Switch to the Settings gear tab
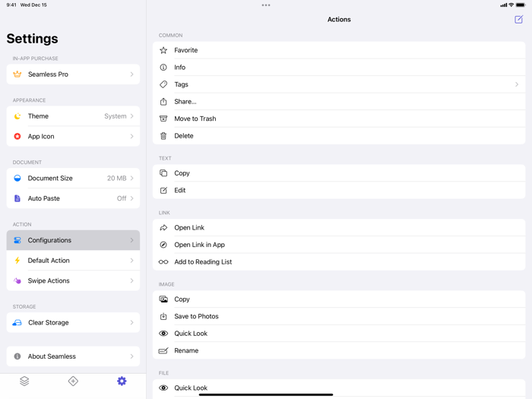This screenshot has height=399, width=532. 122,381
